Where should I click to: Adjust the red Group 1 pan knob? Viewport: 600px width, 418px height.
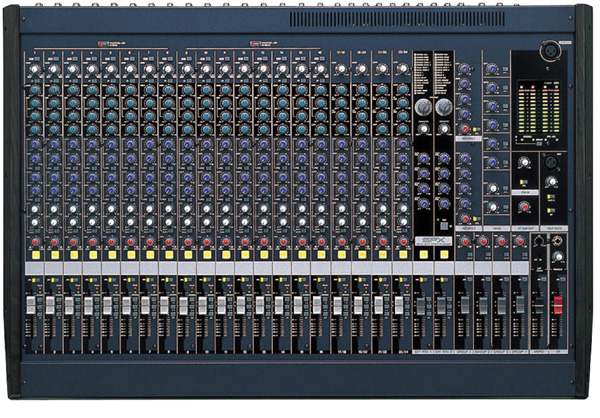[464, 242]
